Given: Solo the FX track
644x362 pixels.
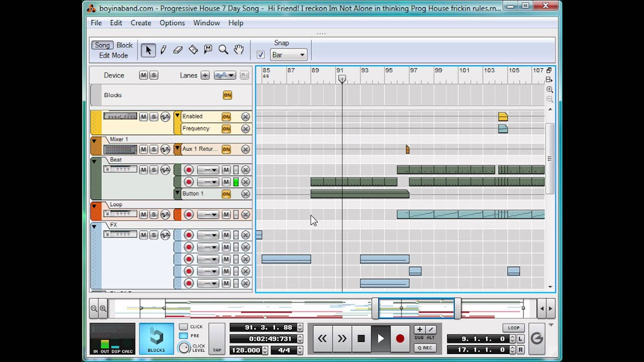Looking at the screenshot, I should pos(154,235).
